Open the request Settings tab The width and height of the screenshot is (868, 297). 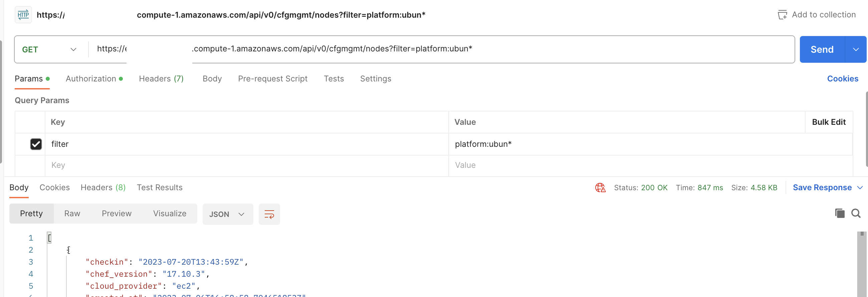[x=376, y=79]
